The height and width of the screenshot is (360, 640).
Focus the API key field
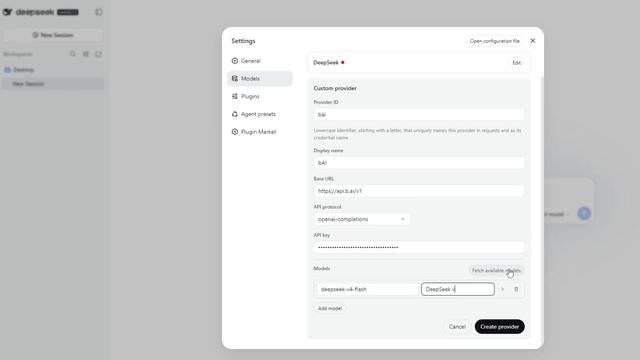point(419,247)
